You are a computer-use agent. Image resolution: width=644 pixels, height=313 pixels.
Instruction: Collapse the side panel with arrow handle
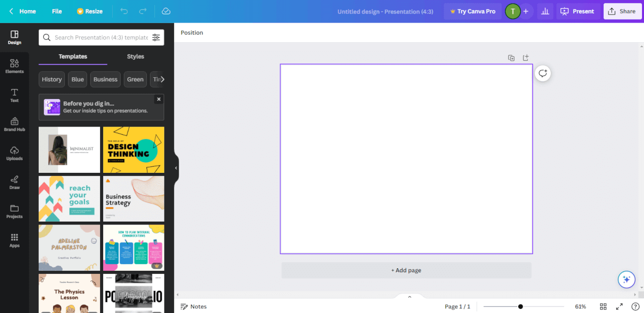176,168
